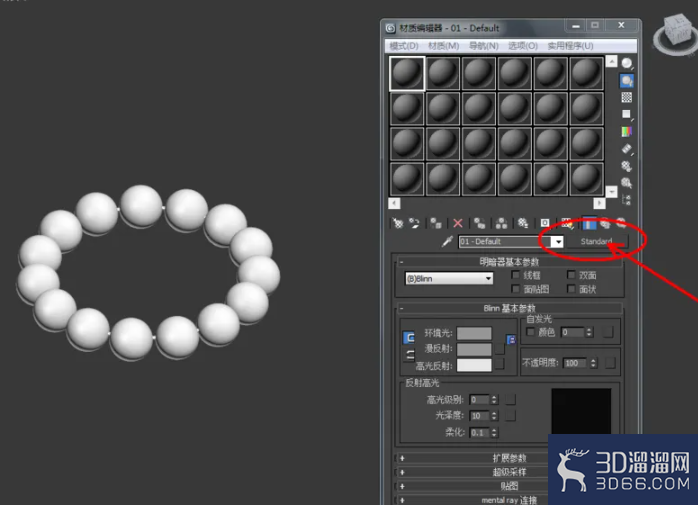The image size is (698, 505).
Task: Open the Material ID Channel button
Action: coord(545,223)
